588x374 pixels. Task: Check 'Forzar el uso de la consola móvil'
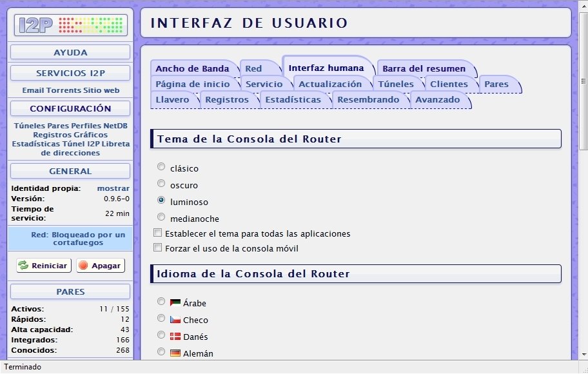point(158,248)
